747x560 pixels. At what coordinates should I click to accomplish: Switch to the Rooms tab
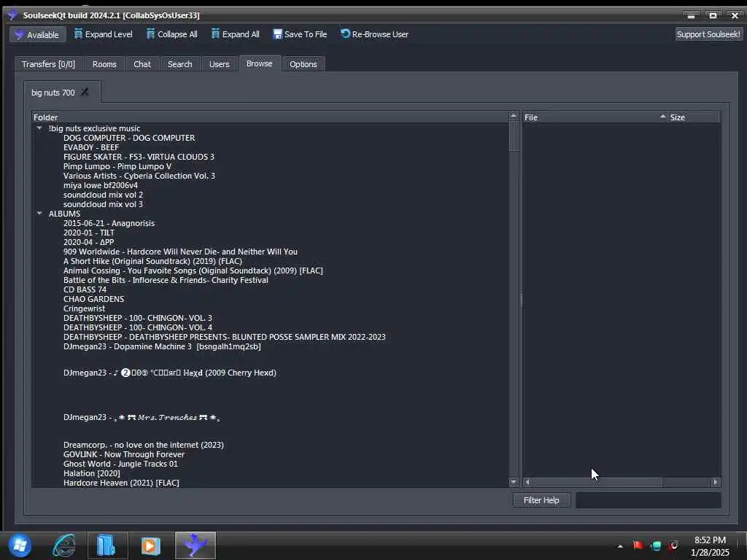point(104,64)
